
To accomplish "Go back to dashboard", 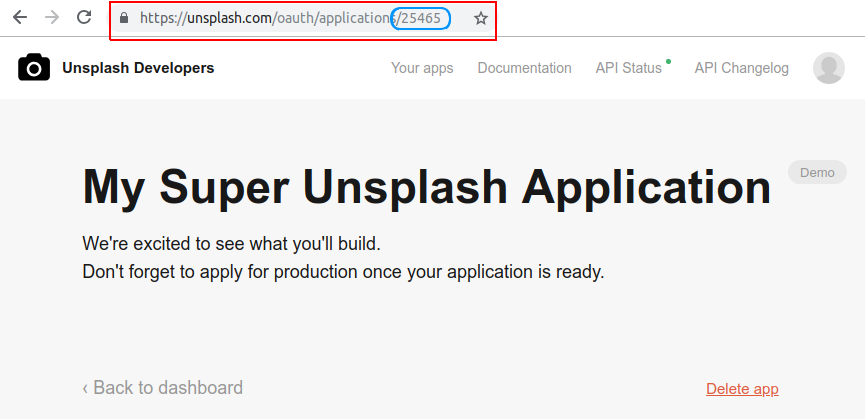I will click(162, 388).
